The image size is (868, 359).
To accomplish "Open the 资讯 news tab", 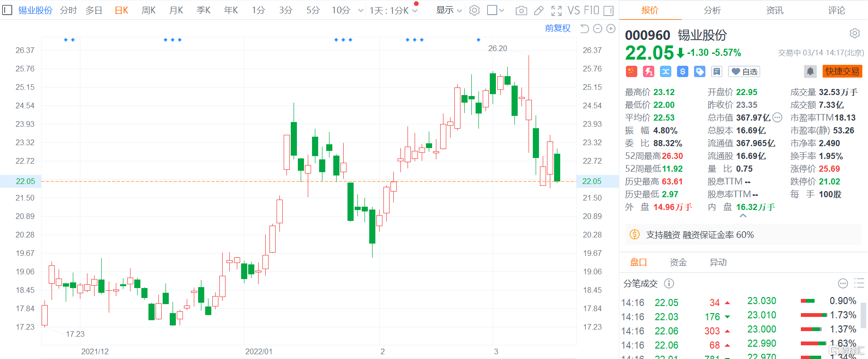I will pos(774,10).
